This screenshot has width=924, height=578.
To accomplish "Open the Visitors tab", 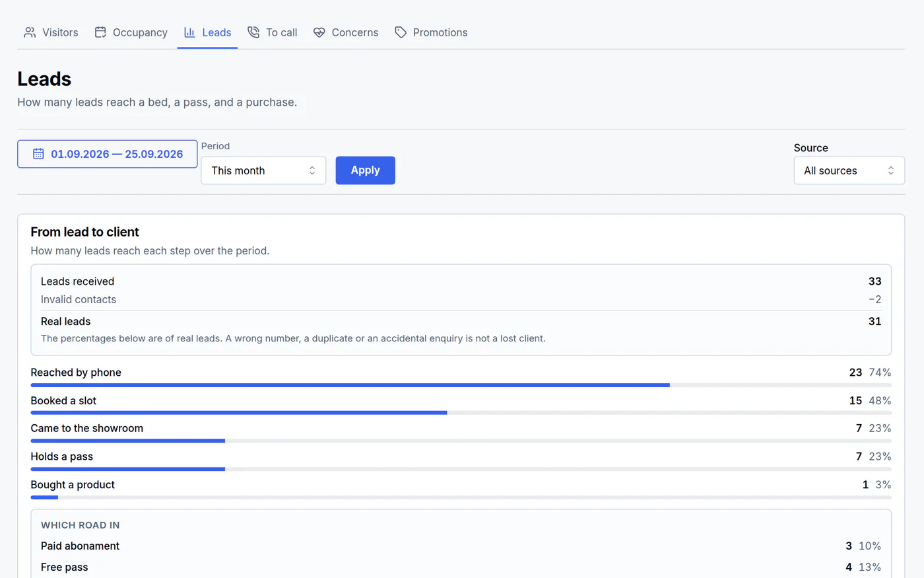I will (x=51, y=32).
